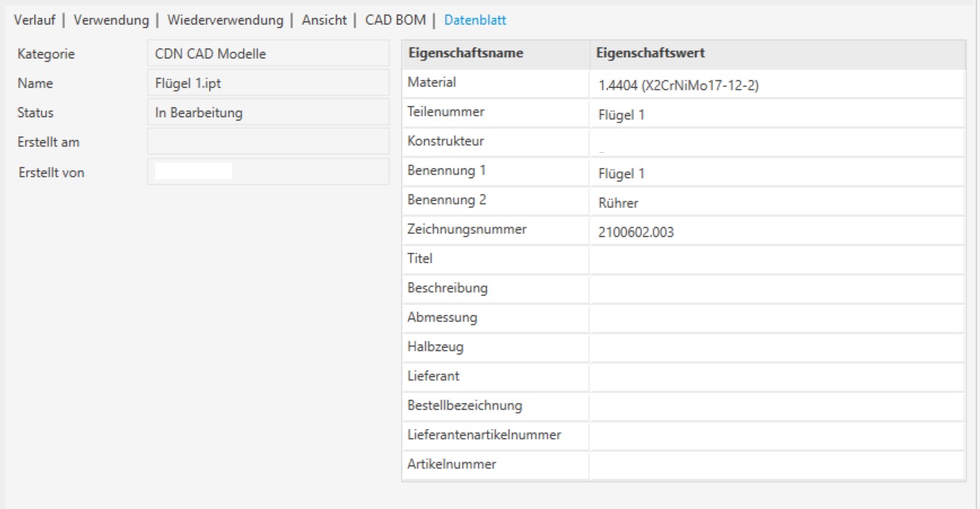Click the Erstellt von field
The height and width of the screenshot is (509, 980).
268,172
